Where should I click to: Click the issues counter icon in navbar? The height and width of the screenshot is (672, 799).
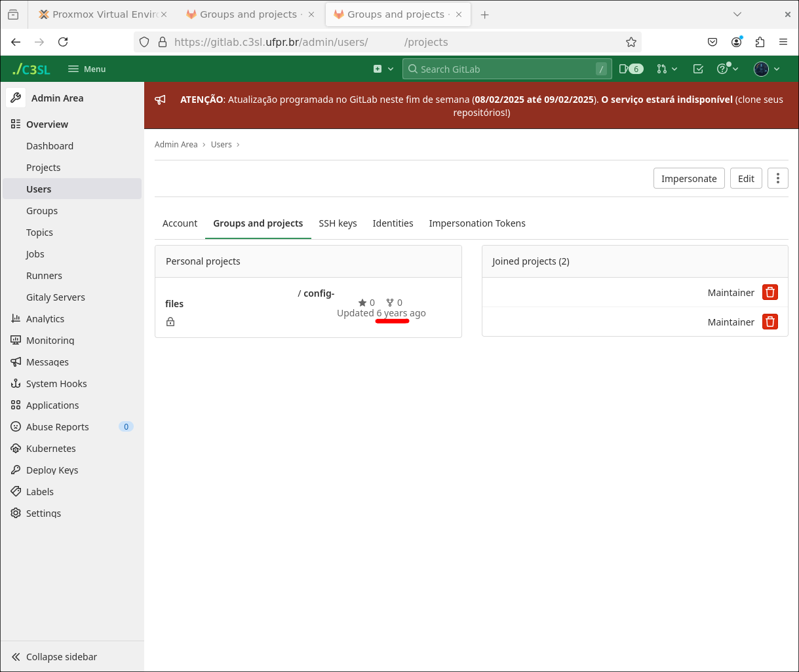tap(631, 69)
